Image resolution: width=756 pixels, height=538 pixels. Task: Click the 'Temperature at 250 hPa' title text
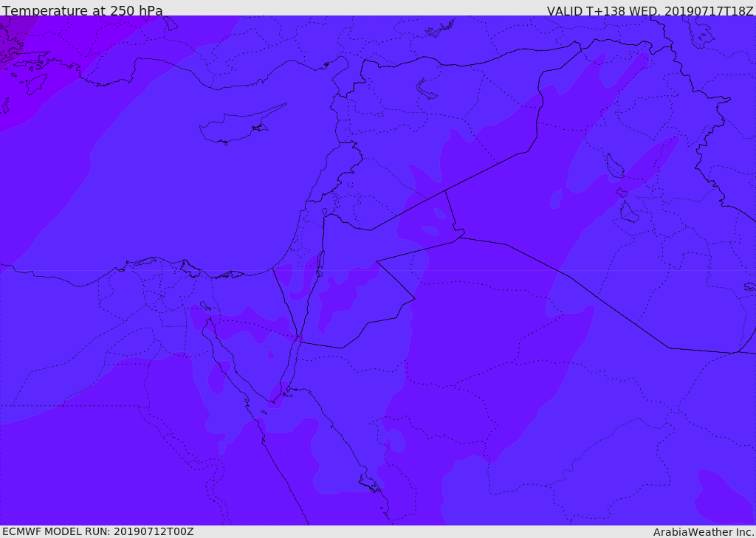(83, 10)
